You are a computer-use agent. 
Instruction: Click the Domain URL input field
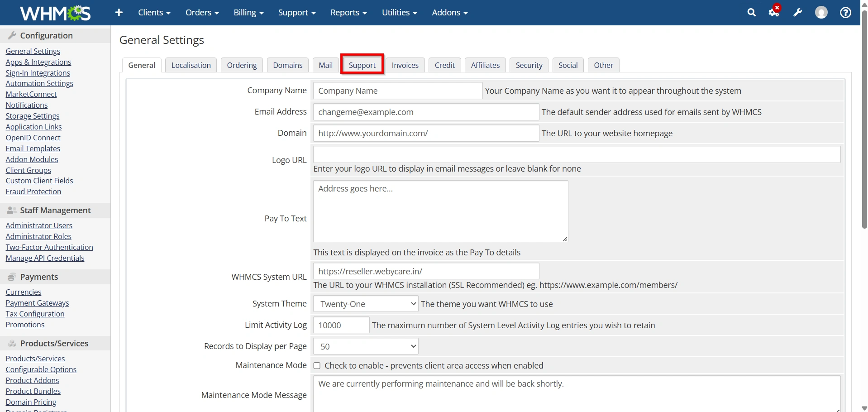coord(426,133)
